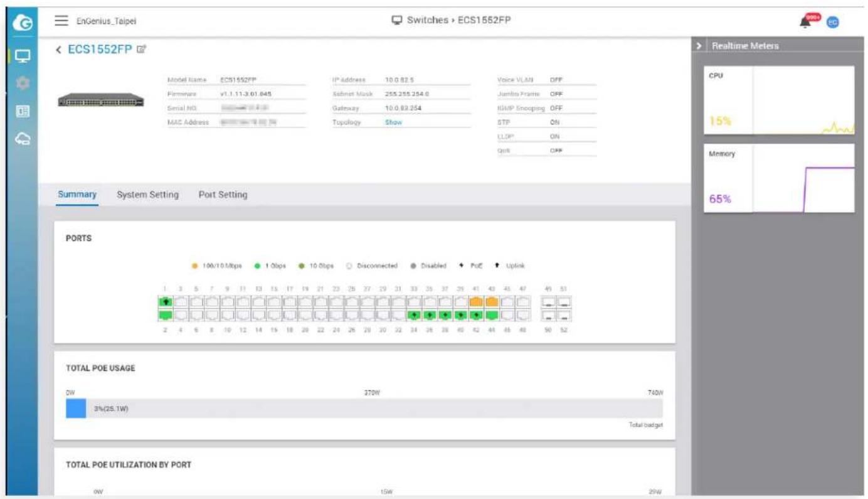Click Switches in the breadcrumb
Image resolution: width=868 pixels, height=499 pixels.
[x=428, y=20]
